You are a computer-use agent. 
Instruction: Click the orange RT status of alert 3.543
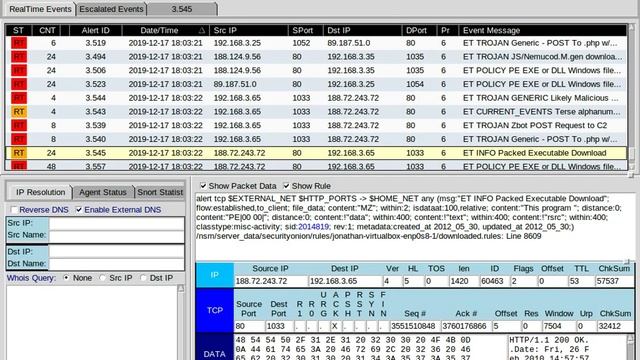point(18,111)
